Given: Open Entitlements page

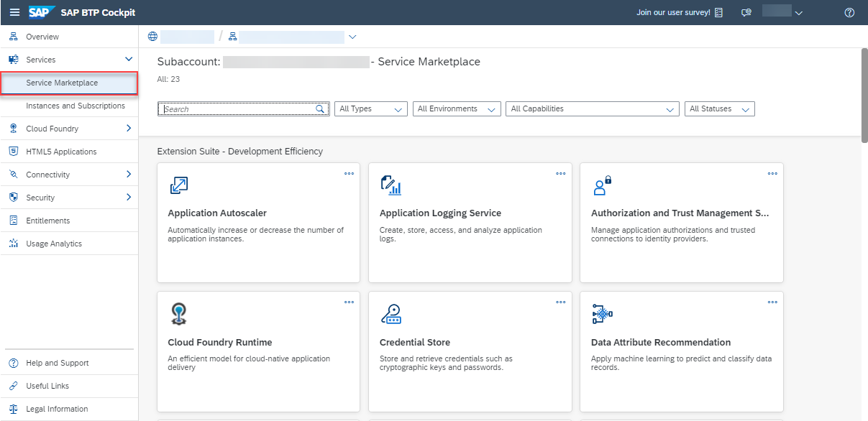Looking at the screenshot, I should point(69,221).
